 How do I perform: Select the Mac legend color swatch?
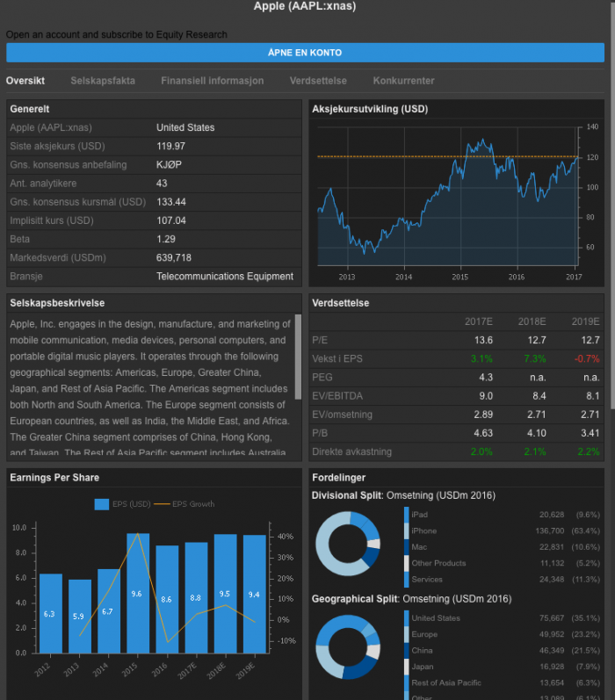tap(407, 547)
